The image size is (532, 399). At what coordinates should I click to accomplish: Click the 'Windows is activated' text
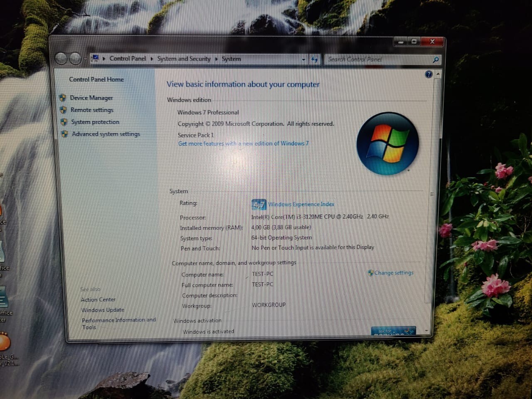[209, 331]
